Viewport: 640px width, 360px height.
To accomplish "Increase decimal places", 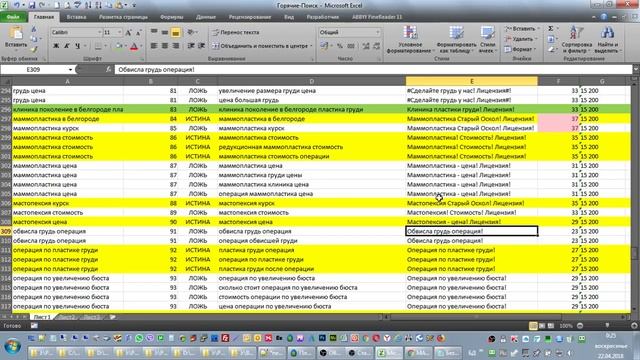I will (x=366, y=46).
